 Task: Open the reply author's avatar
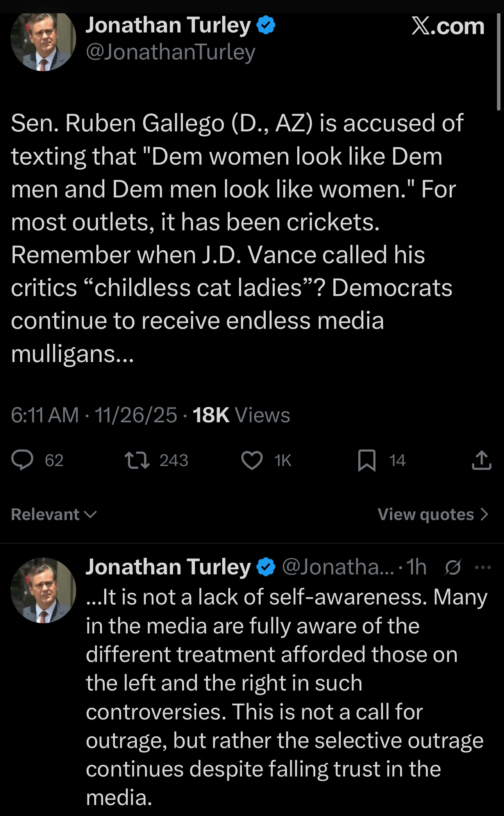coord(43,590)
